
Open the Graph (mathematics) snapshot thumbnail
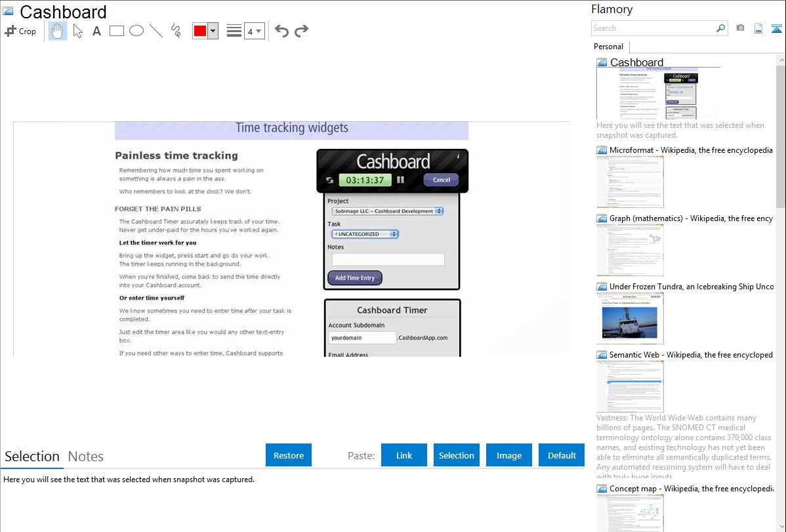point(630,250)
